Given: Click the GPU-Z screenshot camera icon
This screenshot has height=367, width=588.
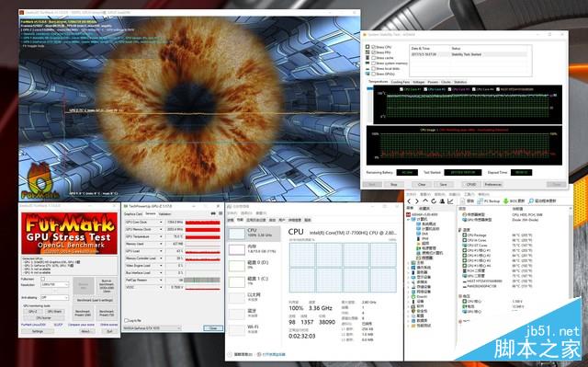Looking at the screenshot, I should pyautogui.click(x=213, y=214).
